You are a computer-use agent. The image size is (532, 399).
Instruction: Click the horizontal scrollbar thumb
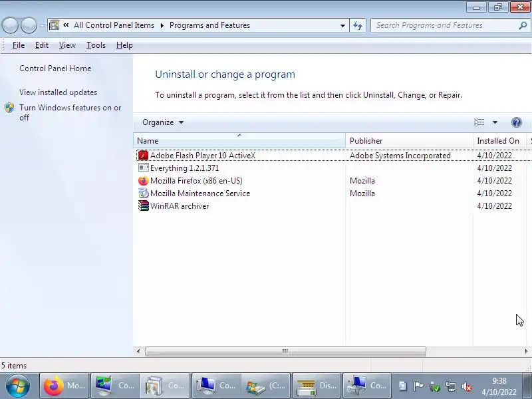[285, 351]
